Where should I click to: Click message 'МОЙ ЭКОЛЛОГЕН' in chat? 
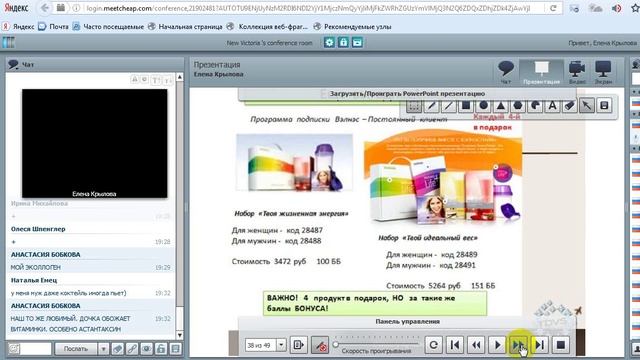coord(36,267)
